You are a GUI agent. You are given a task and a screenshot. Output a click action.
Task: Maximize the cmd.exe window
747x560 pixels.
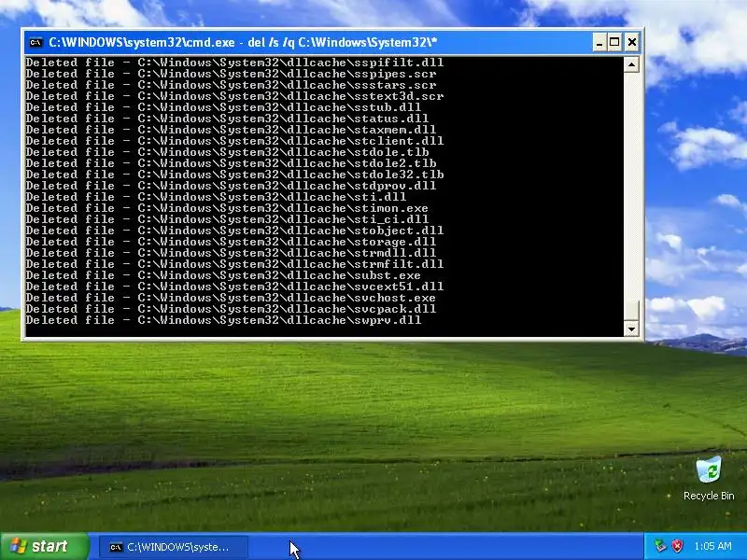[614, 42]
